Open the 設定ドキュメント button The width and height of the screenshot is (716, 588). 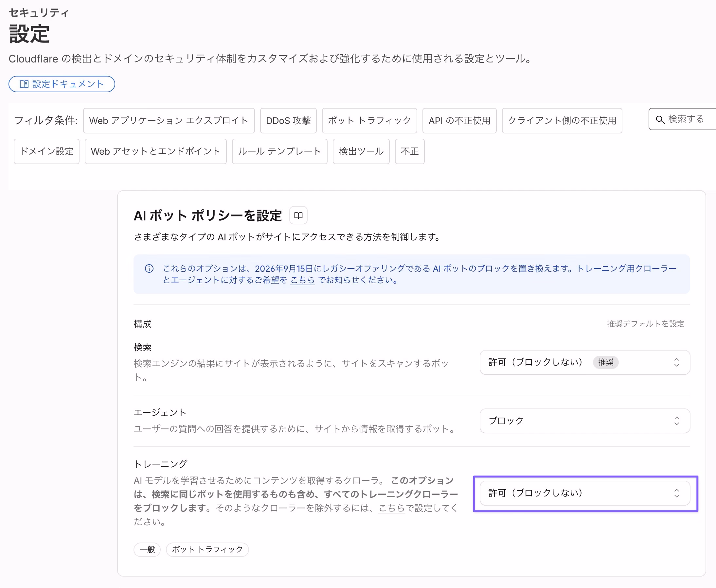click(62, 84)
